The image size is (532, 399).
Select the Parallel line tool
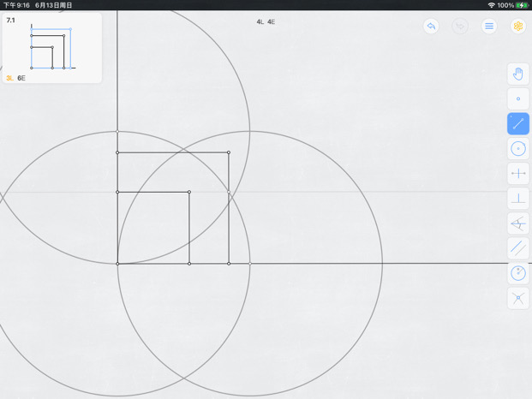518,248
